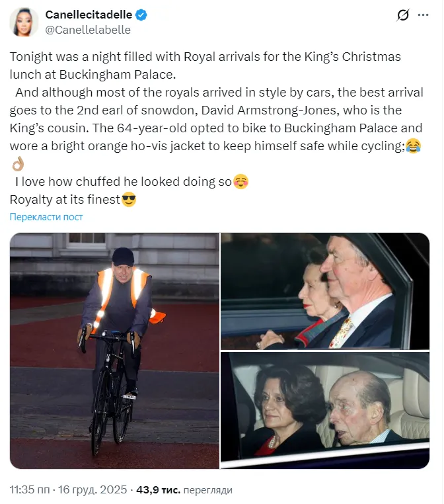The image size is (444, 504).
Task: Click the '43,9 тис. перегляди' view count
Action: tap(184, 490)
